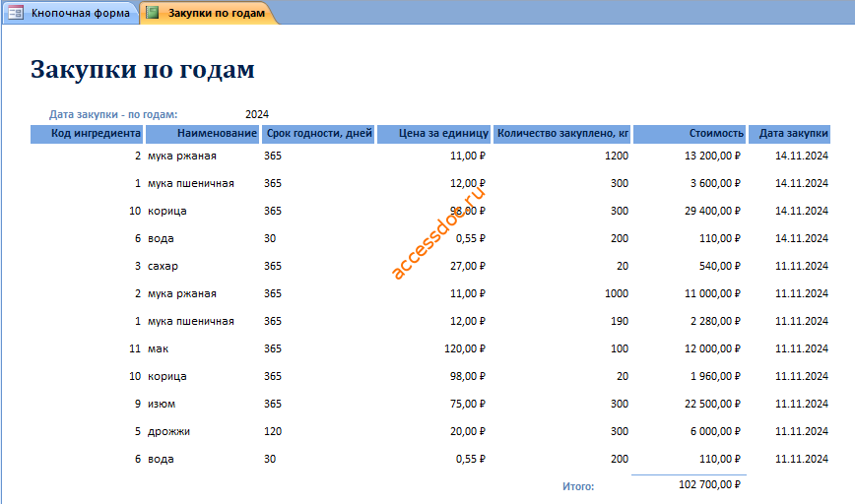Click the date in the дрожжи row
The image size is (855, 504).
click(802, 431)
